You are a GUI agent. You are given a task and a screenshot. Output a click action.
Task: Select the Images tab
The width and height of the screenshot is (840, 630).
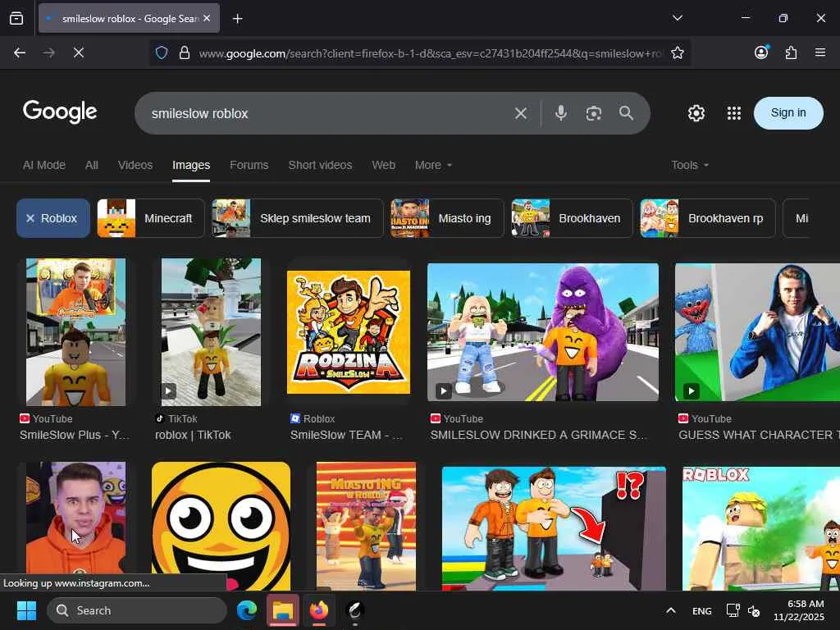coord(190,165)
